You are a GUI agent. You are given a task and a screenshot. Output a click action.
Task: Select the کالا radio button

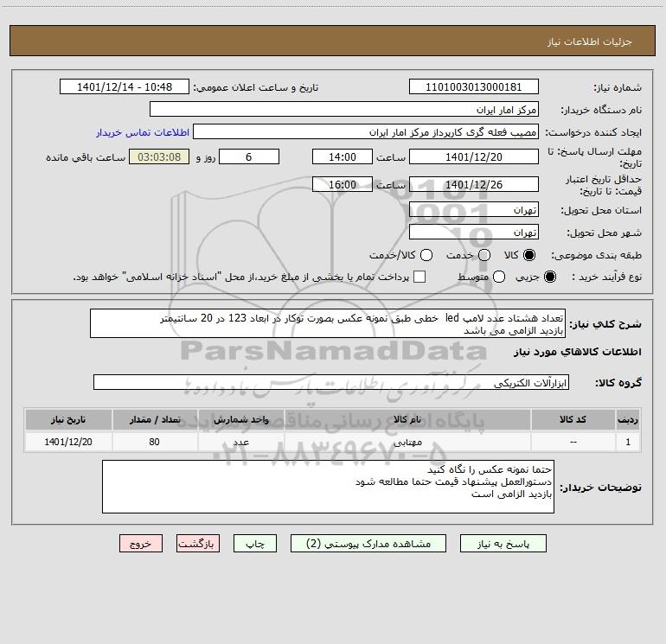click(529, 255)
